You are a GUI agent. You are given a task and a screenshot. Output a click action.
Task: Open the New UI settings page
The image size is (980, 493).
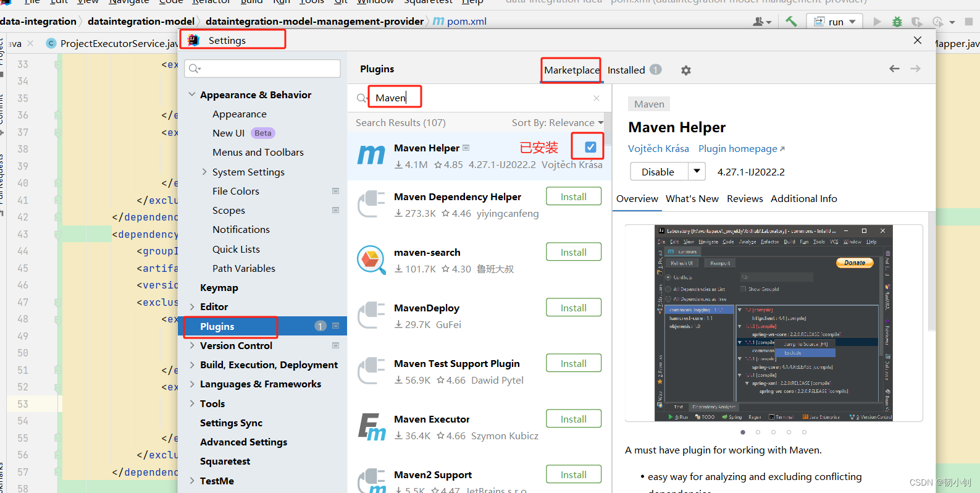click(x=228, y=133)
